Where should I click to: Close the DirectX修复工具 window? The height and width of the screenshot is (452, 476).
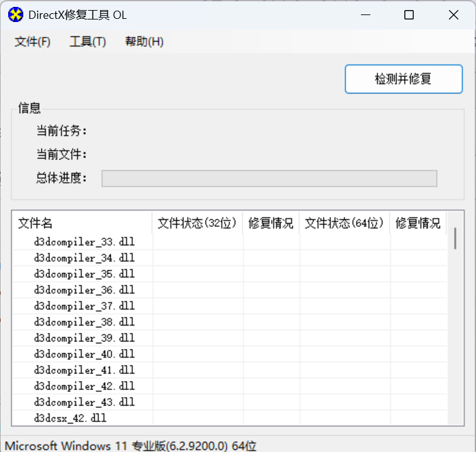(x=453, y=14)
